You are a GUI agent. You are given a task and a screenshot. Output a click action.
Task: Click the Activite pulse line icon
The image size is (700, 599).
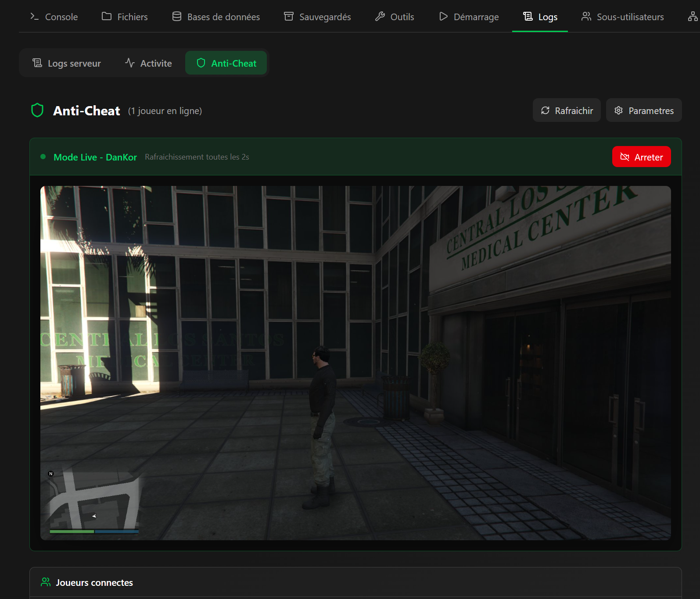coord(129,63)
